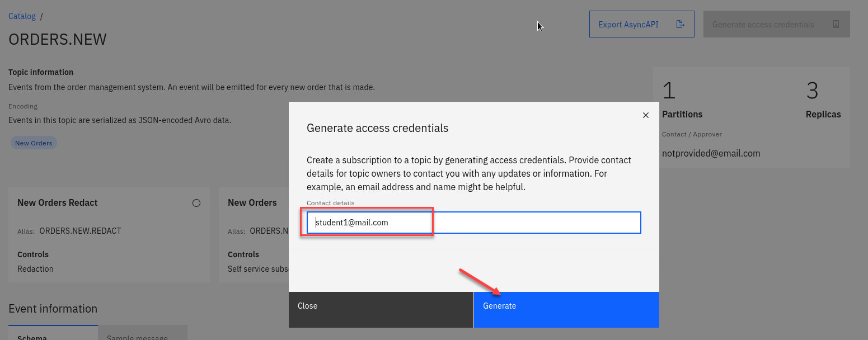Image resolution: width=868 pixels, height=340 pixels.
Task: Click the New Orders tag chip
Action: coord(34,143)
